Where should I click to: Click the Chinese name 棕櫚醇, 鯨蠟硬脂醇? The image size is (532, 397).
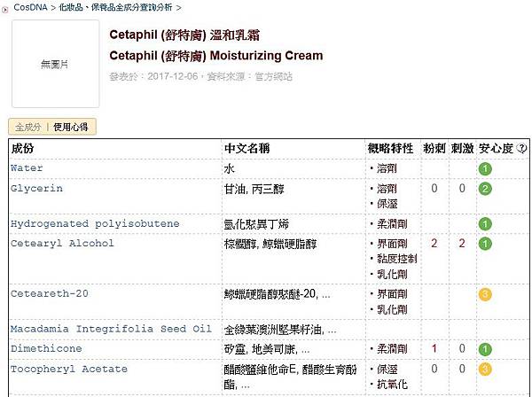point(270,244)
